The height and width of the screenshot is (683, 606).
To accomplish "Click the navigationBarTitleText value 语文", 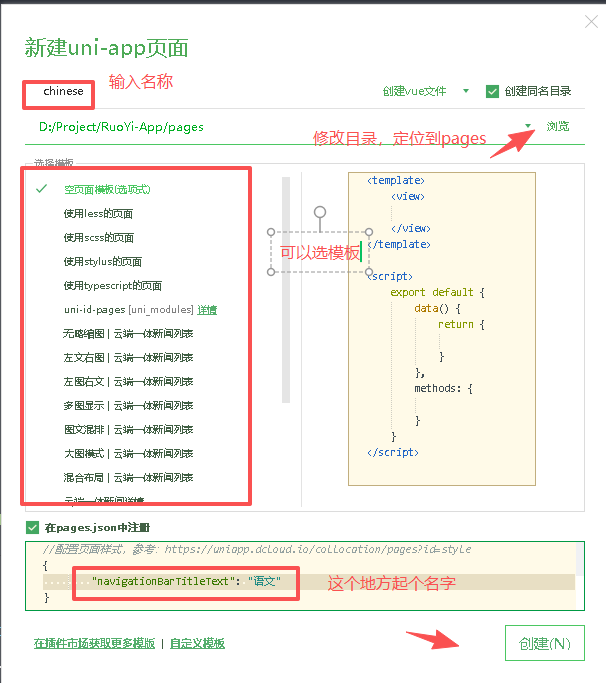I will tap(267, 581).
